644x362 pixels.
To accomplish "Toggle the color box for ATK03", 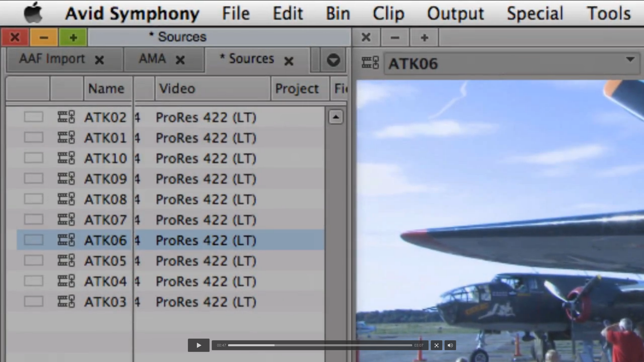I will tap(34, 301).
